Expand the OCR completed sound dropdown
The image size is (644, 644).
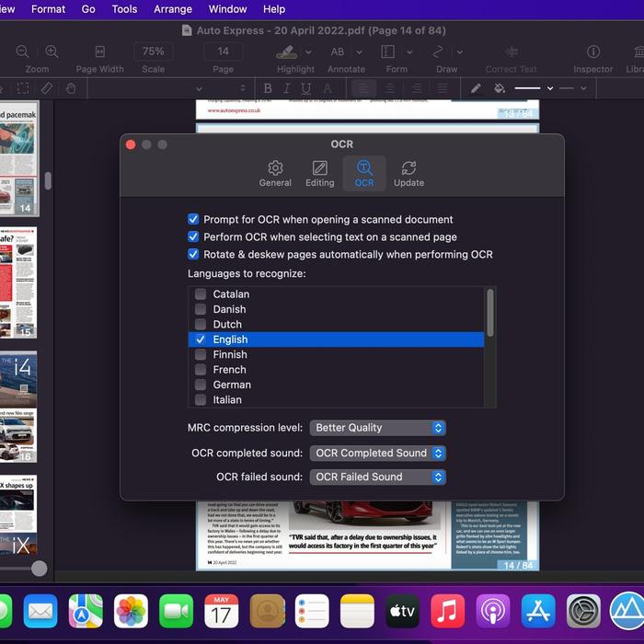[x=377, y=453]
